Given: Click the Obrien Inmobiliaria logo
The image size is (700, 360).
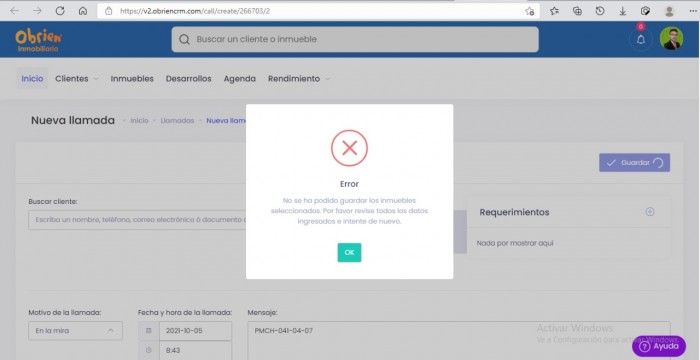Looking at the screenshot, I should click(38, 40).
